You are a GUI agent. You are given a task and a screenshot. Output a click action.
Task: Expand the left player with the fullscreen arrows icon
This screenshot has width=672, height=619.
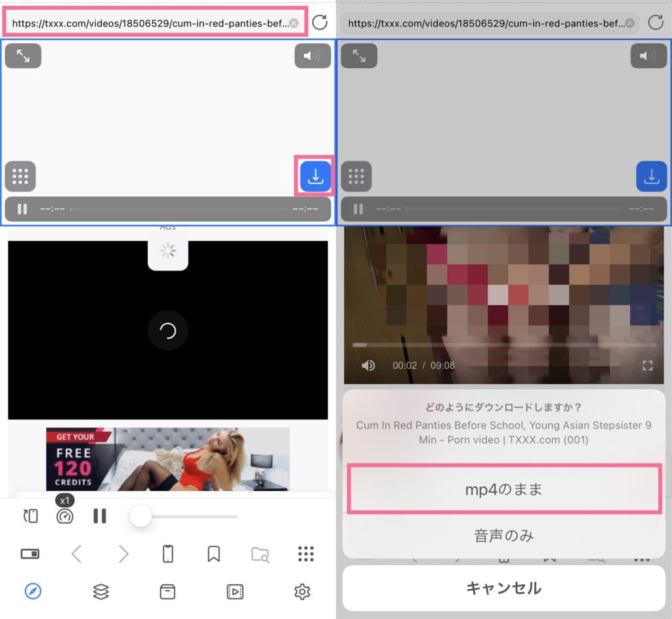pos(23,56)
